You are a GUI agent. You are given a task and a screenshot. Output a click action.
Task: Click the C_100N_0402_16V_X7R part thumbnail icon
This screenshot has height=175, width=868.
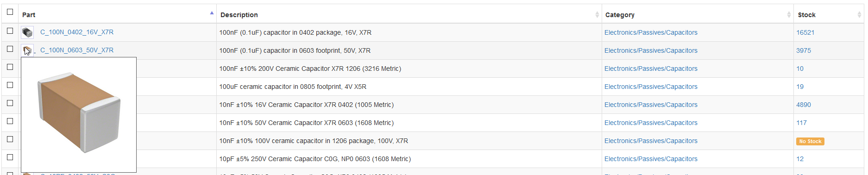pos(27,32)
